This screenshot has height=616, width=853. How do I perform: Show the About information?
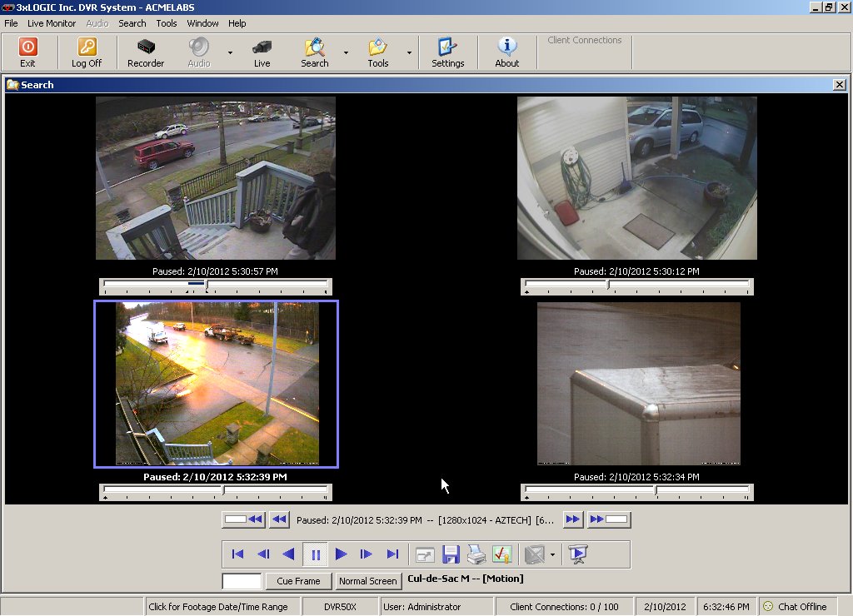point(507,52)
